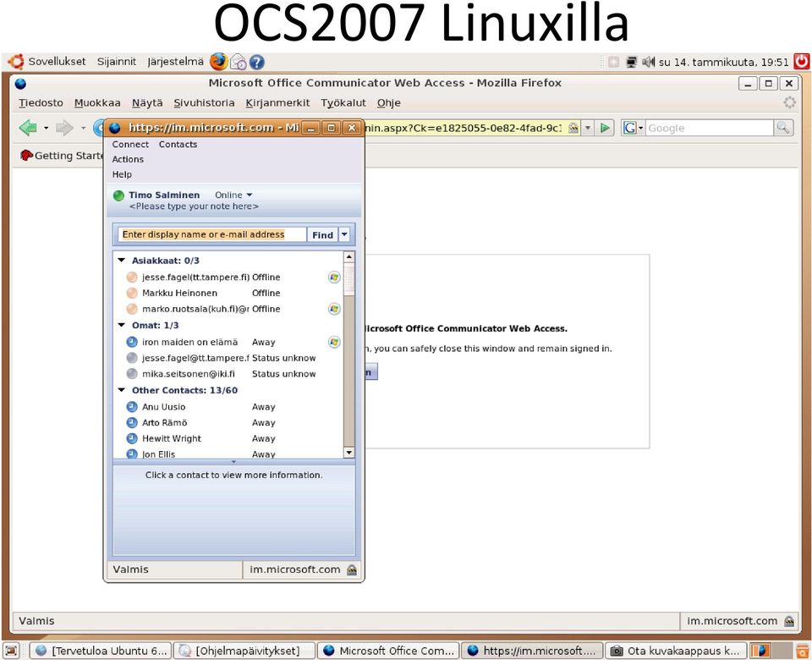This screenshot has width=812, height=660.
Task: Click the Getting Started bookmark
Action: tap(62, 156)
